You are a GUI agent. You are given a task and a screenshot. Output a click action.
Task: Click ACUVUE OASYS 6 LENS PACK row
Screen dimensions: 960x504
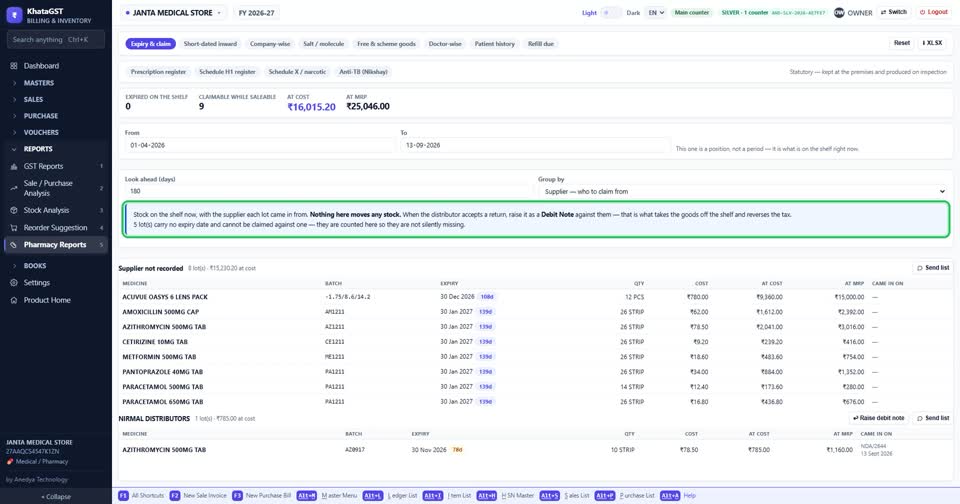click(535, 297)
